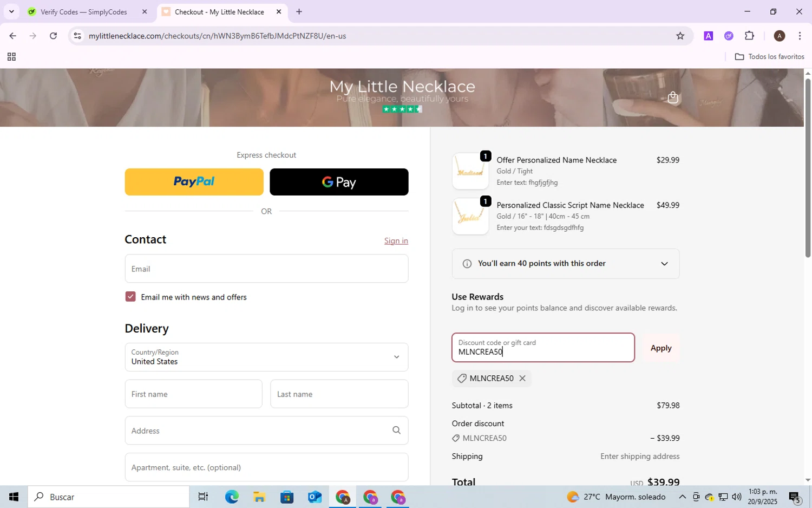Pay with the Google Pay button
Viewport: 812px width, 508px height.
pyautogui.click(x=339, y=182)
